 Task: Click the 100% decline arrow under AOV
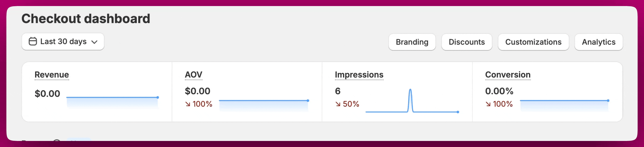[x=188, y=104]
